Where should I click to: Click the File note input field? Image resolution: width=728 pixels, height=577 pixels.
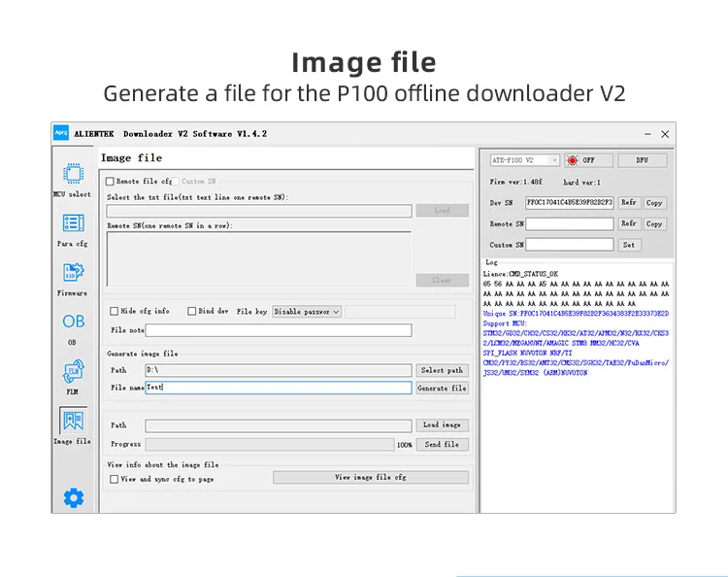coord(279,330)
